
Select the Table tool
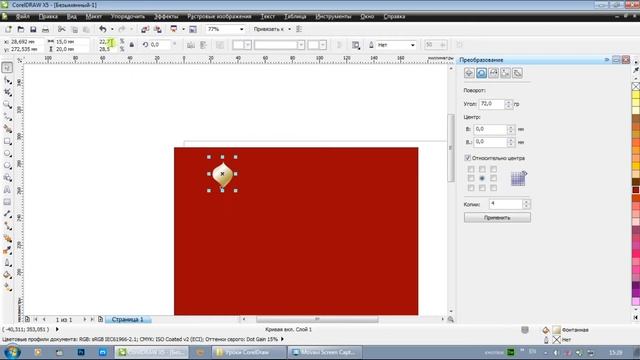coord(7,202)
